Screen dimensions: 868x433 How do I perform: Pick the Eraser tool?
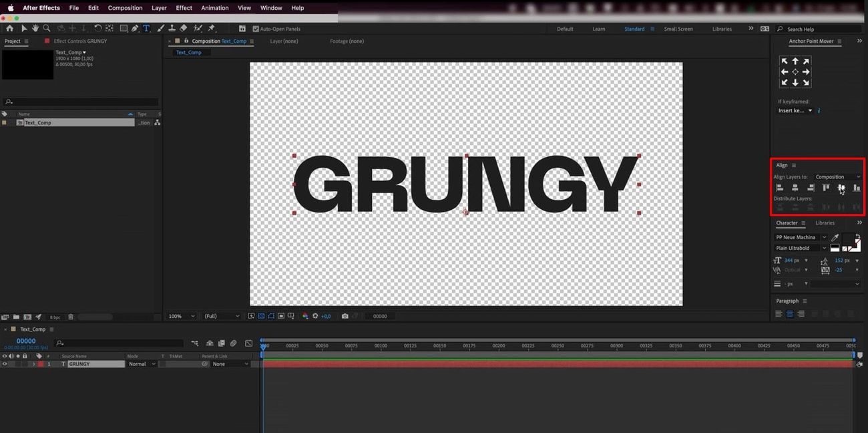pyautogui.click(x=184, y=29)
